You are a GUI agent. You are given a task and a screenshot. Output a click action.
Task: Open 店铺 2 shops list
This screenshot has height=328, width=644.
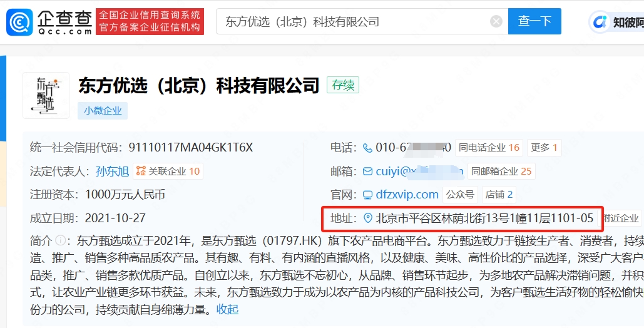pyautogui.click(x=499, y=195)
